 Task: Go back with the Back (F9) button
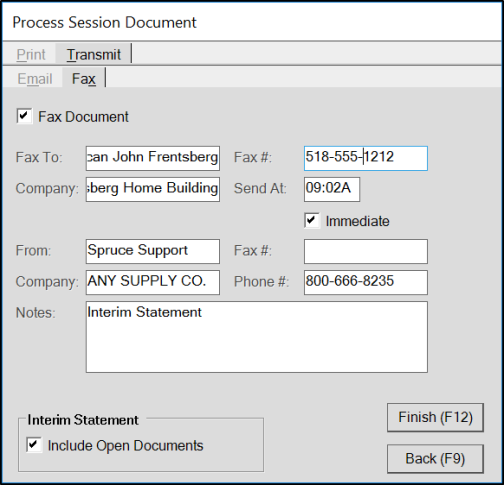pos(435,459)
